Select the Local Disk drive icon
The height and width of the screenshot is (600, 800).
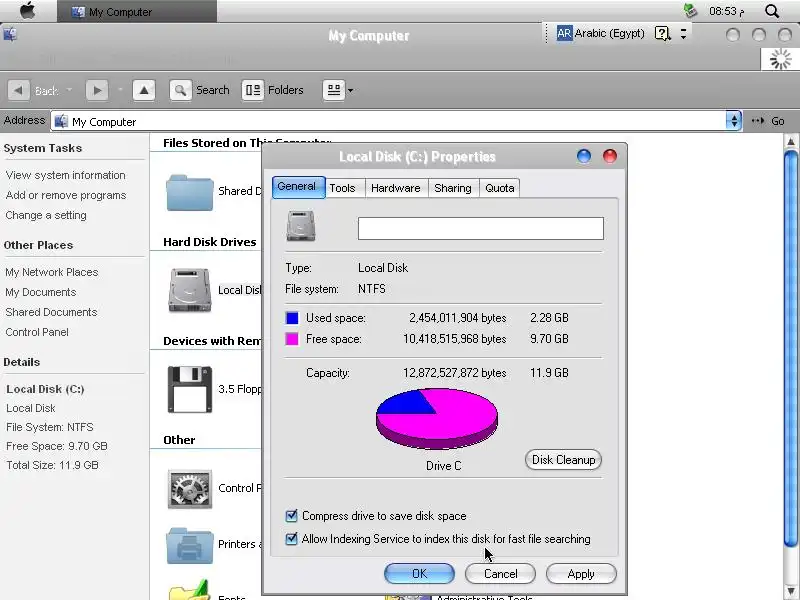(x=189, y=290)
